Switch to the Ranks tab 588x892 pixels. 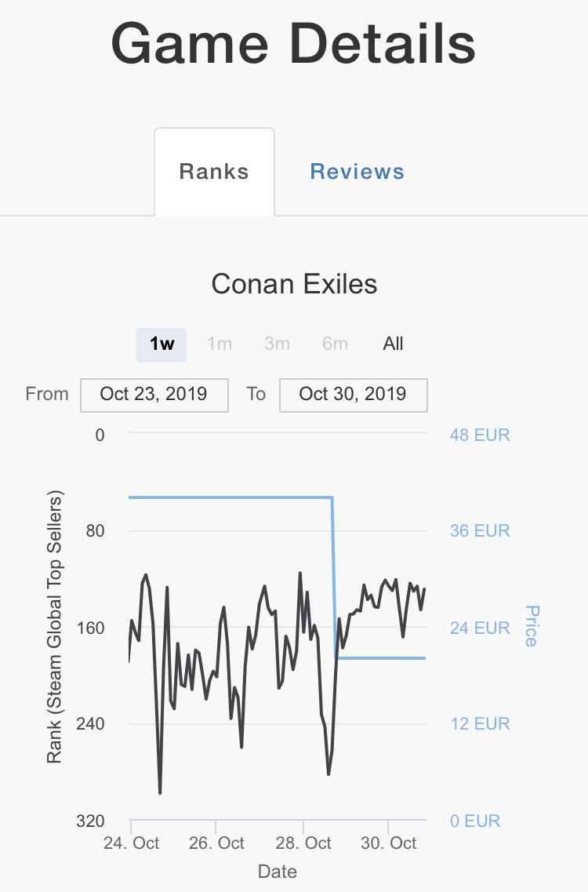214,172
